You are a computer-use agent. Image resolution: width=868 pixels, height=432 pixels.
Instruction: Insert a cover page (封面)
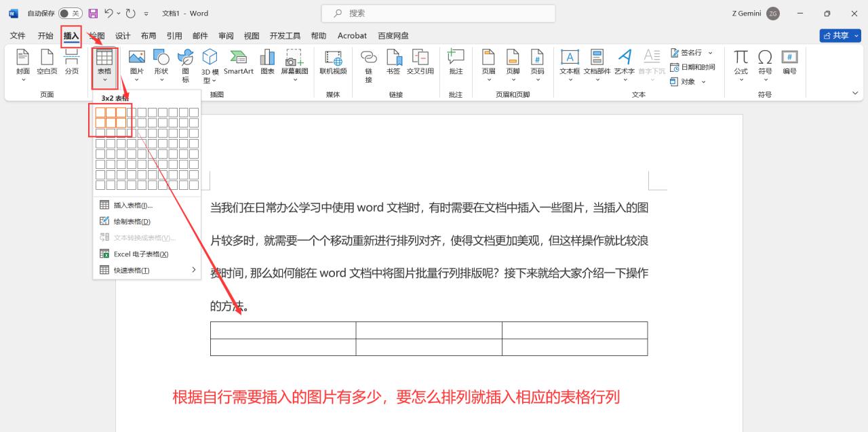[23, 65]
